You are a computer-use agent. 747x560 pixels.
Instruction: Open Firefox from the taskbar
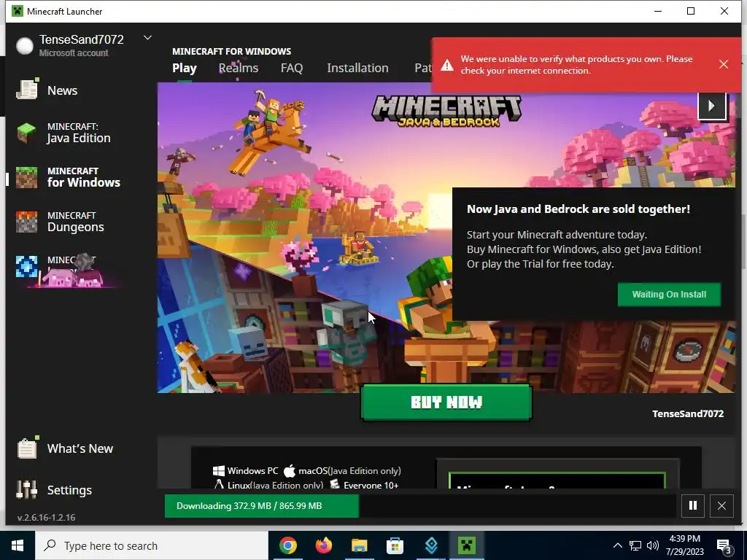click(324, 545)
